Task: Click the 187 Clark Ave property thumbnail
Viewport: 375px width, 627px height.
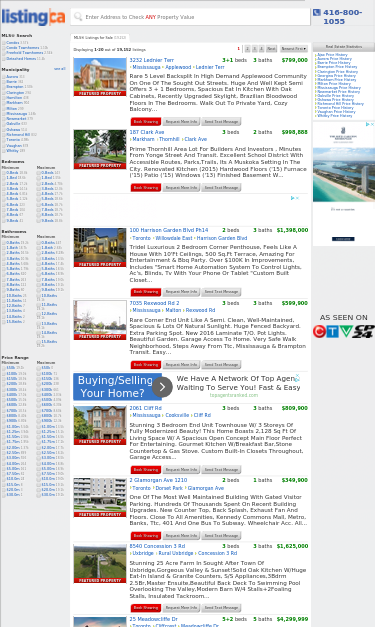Action: (100, 149)
